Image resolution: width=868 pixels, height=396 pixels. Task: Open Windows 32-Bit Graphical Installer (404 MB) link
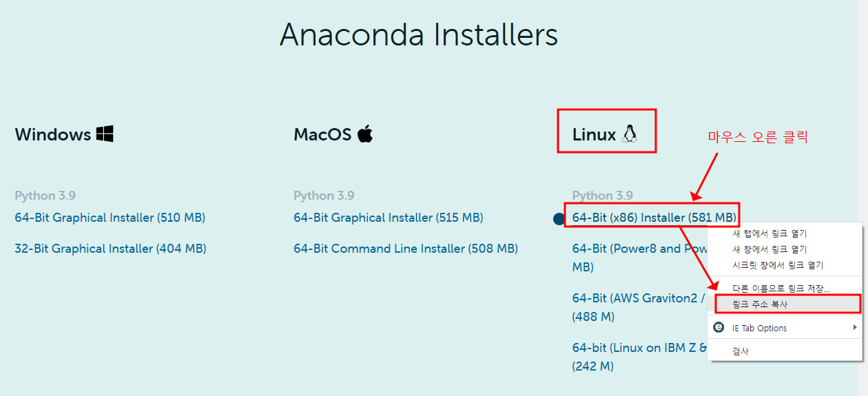(x=110, y=249)
